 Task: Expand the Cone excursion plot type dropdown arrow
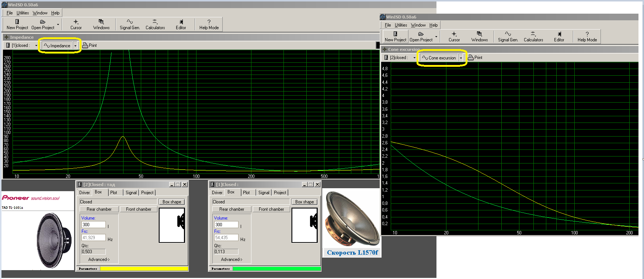pos(461,58)
